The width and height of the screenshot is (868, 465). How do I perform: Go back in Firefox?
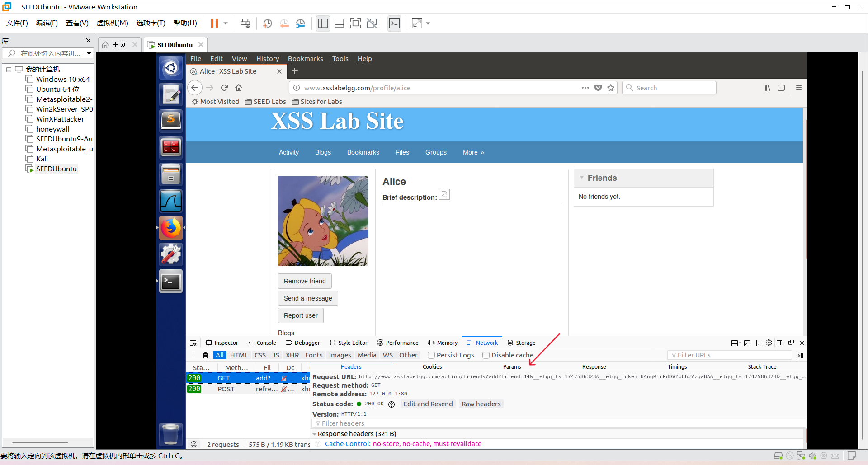[x=195, y=88]
